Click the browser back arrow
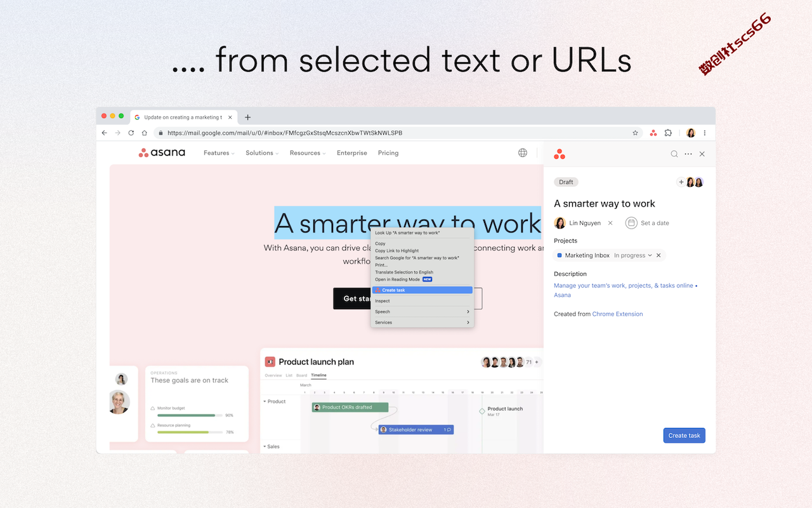The height and width of the screenshot is (508, 812). click(105, 133)
